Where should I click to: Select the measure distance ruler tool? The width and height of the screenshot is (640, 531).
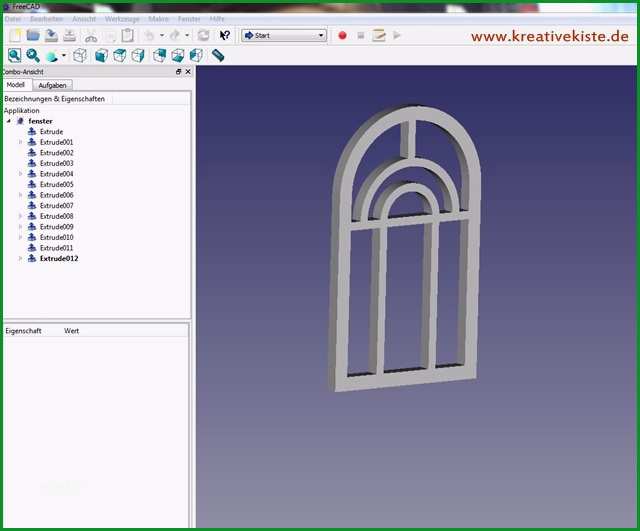pyautogui.click(x=218, y=56)
